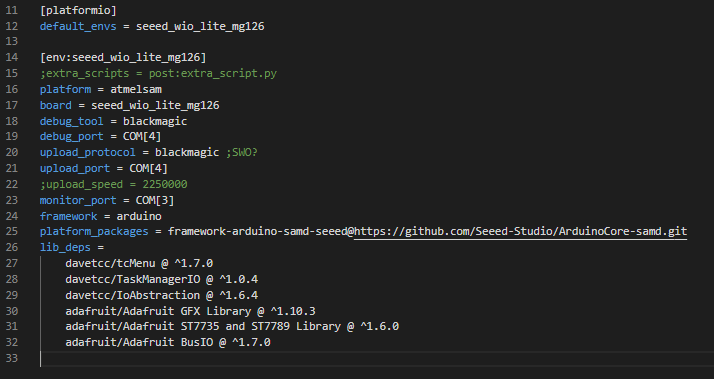Click line number 26 in gutter
Screen dimensions: 714x379
(11, 248)
